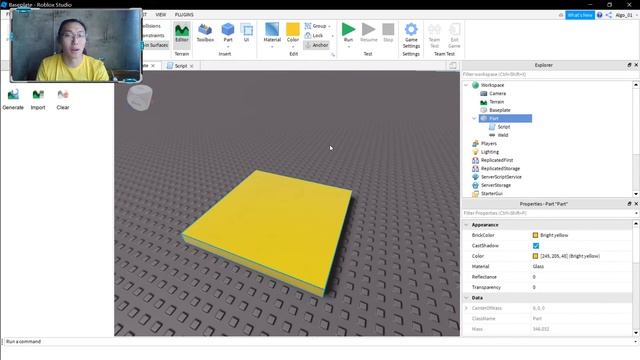Viewport: 640px width, 360px height.
Task: Click the Team Test icon
Action: pos(434,29)
